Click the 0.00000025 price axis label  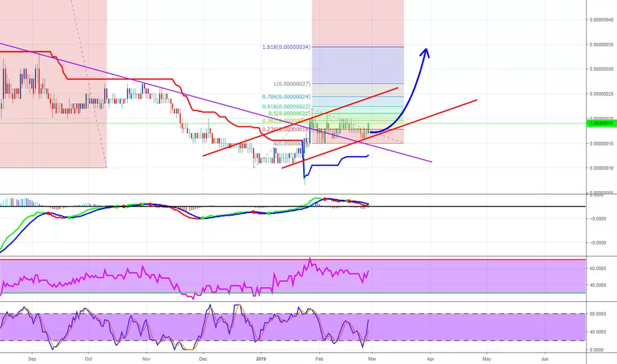[601, 94]
